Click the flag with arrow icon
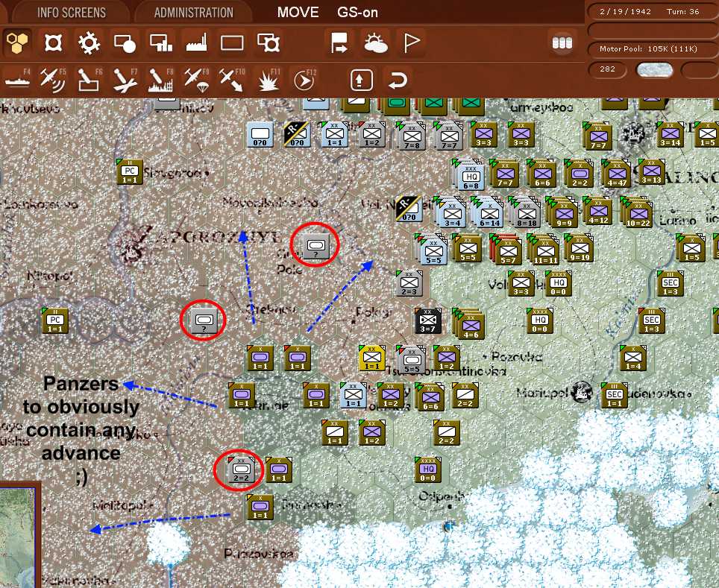Viewport: 719px width, 588px height. [339, 43]
